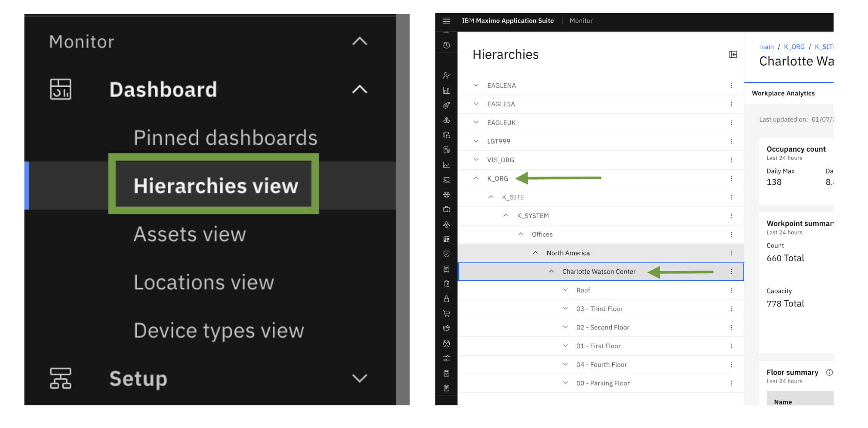Click IBM Maximo Application Suite header title
Screen dimensions: 868x428
point(508,20)
